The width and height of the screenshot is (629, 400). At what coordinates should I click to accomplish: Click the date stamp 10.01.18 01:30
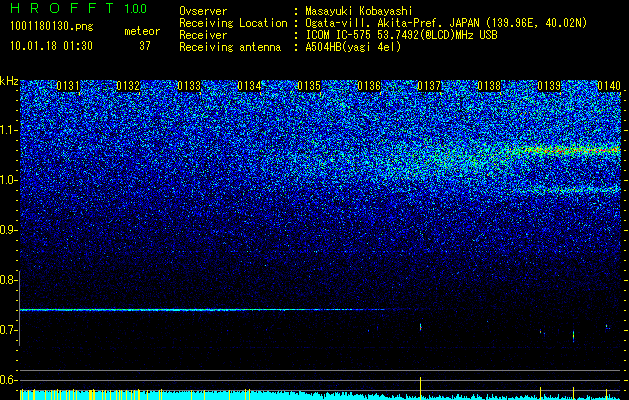(51, 46)
